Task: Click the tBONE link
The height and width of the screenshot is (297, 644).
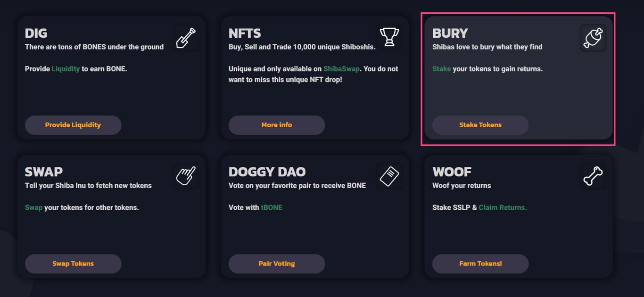Action: pos(272,207)
